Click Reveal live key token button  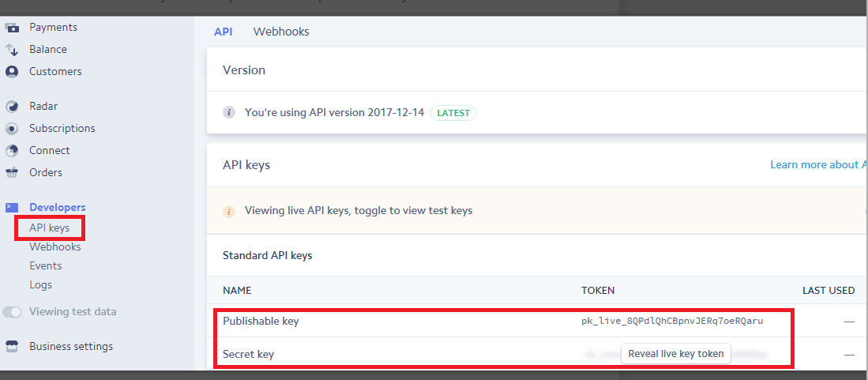676,354
